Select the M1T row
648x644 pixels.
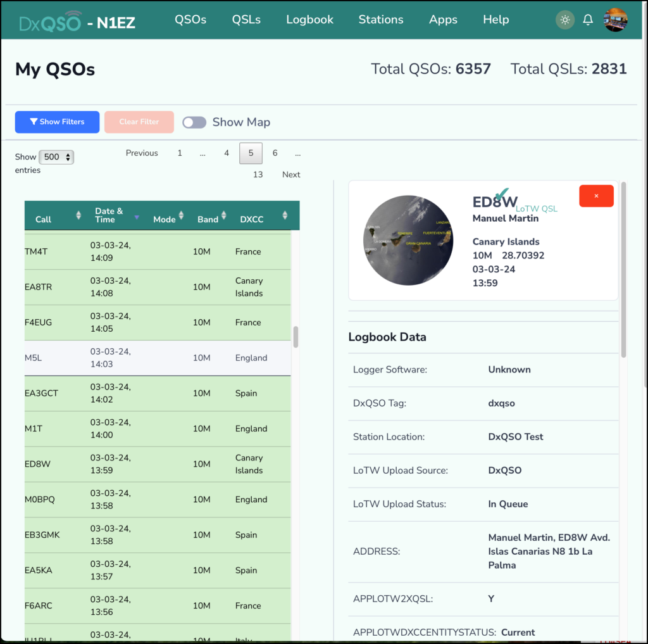tap(158, 429)
